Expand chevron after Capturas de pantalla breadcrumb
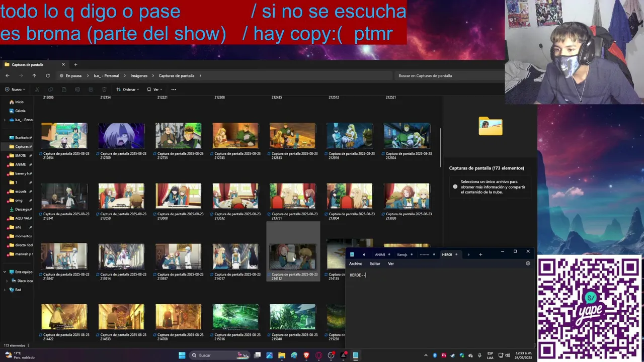644x362 pixels. pyautogui.click(x=200, y=75)
